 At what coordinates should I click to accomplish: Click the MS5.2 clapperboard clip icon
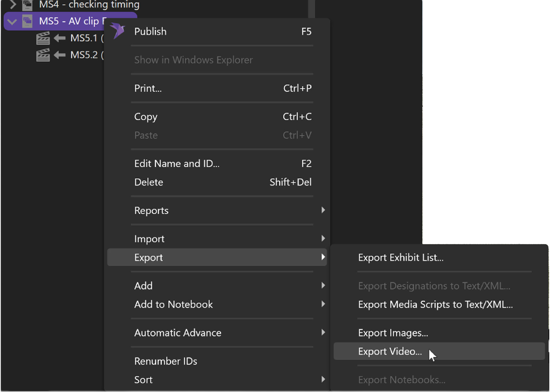[x=43, y=55]
